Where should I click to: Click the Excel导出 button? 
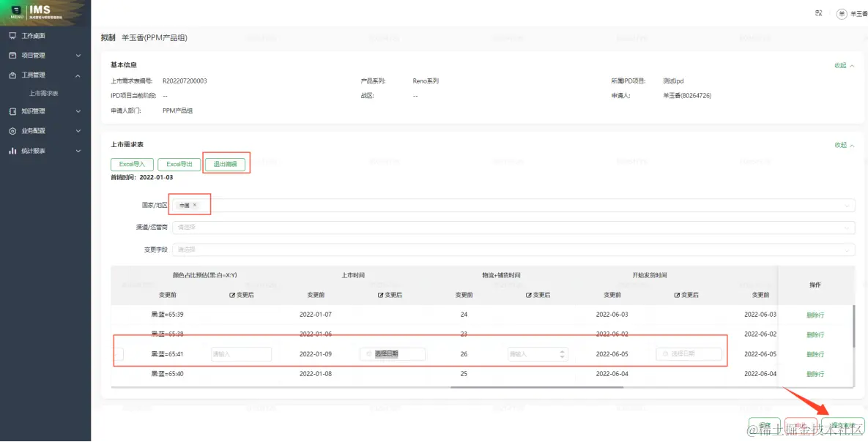click(179, 165)
